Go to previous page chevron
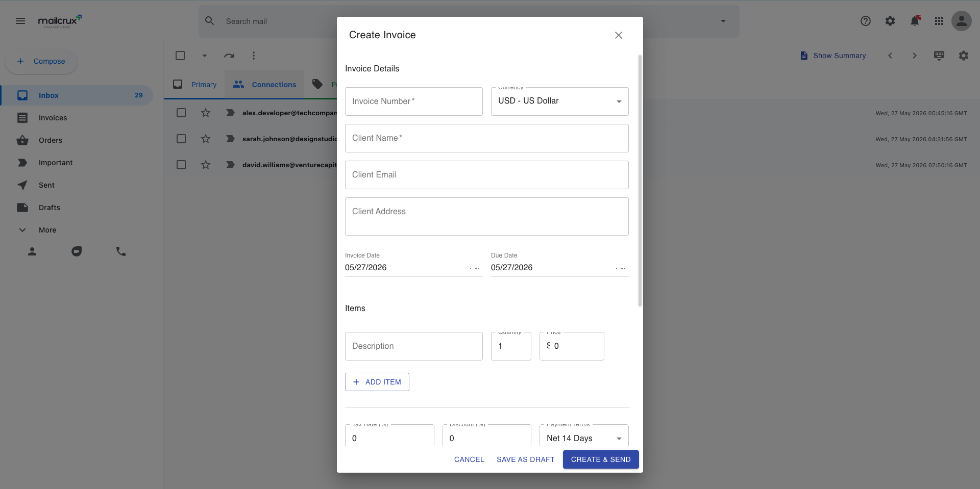The width and height of the screenshot is (980, 489). click(x=890, y=56)
